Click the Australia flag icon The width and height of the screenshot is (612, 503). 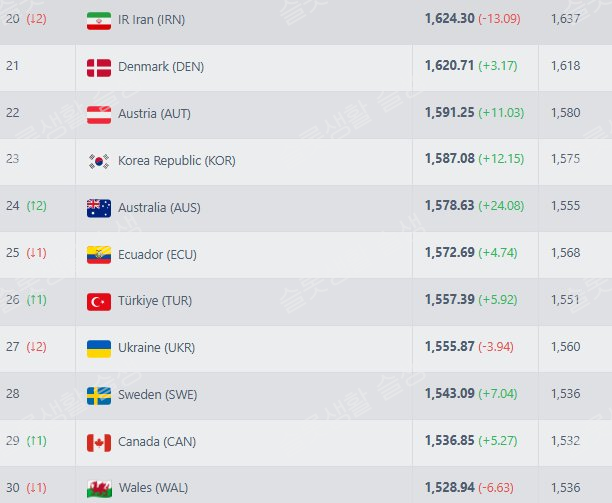point(99,208)
